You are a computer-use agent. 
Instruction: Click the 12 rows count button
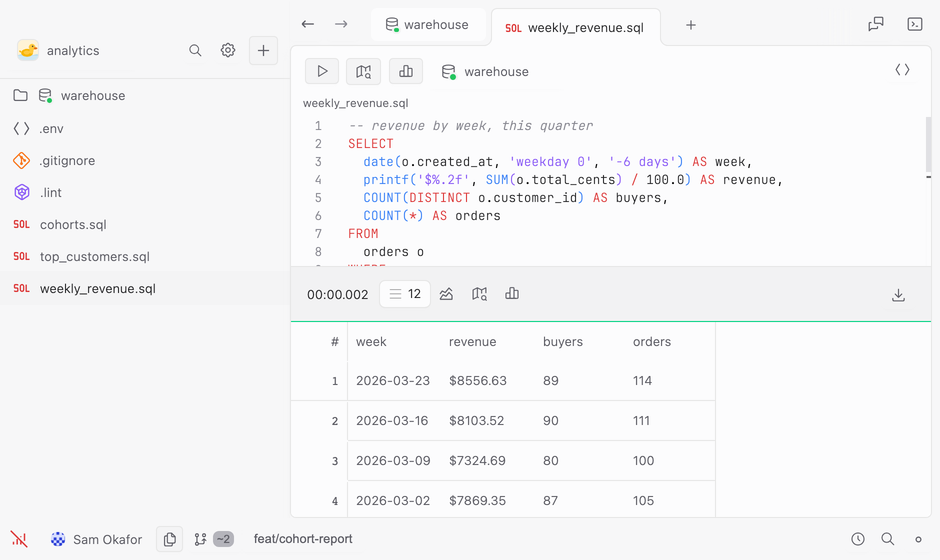(405, 294)
